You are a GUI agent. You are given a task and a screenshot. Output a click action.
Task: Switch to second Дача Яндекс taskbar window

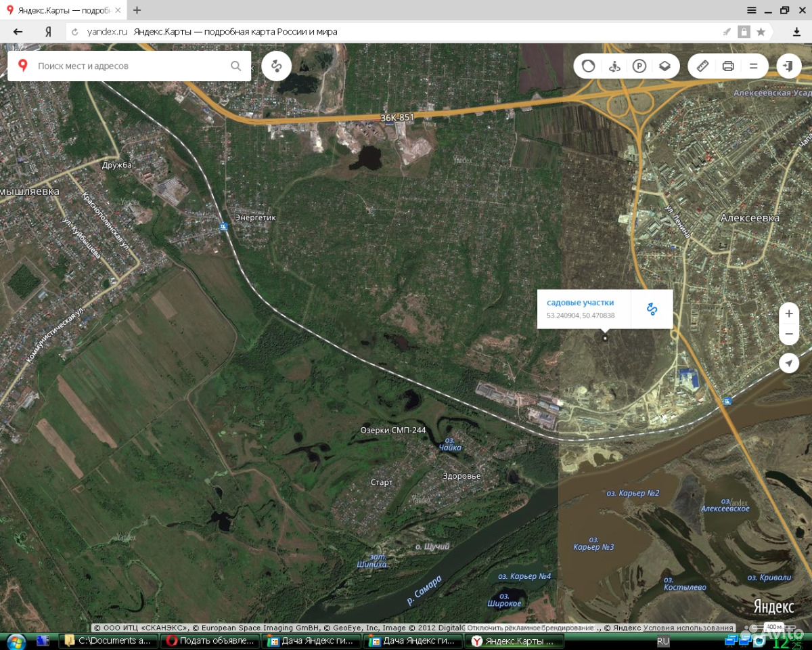pyautogui.click(x=413, y=641)
